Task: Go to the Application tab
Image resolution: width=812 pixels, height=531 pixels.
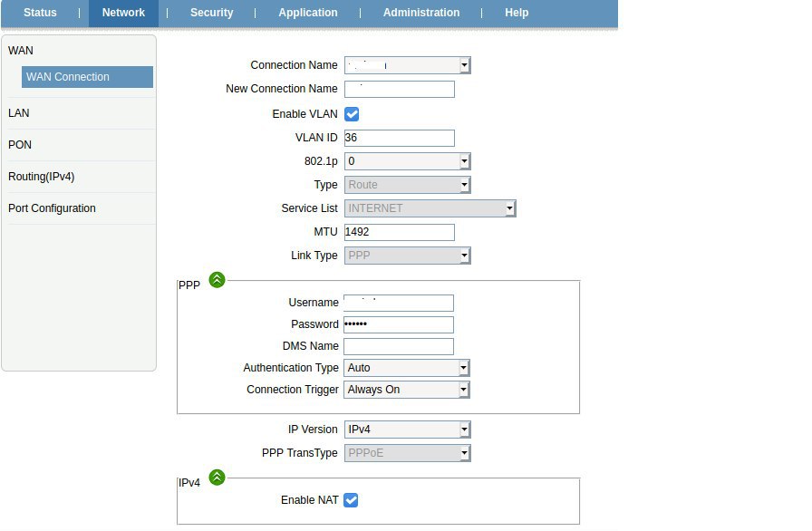Action: [308, 13]
